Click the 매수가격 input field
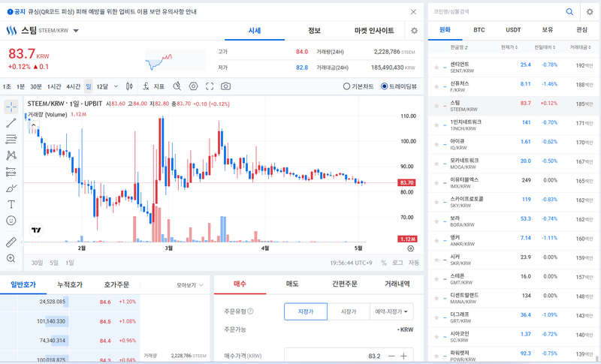Screen dimensions: 601x364 [335, 356]
